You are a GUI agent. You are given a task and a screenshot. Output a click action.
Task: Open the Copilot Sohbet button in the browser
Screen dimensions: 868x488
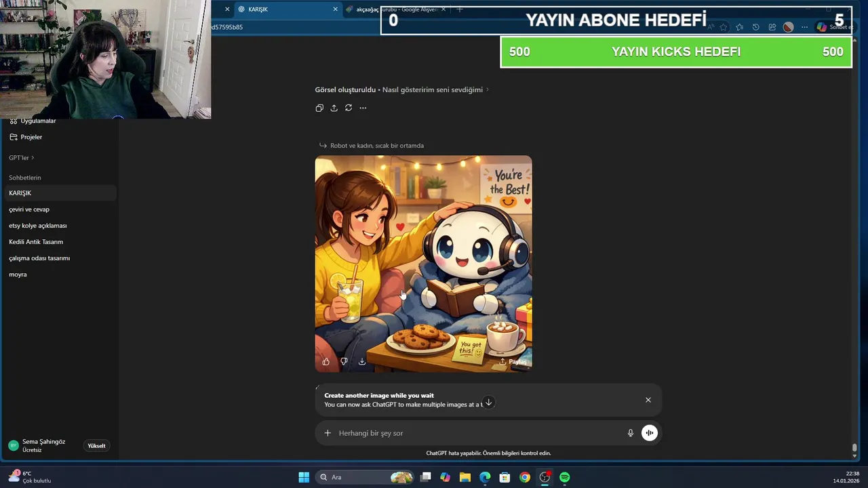834,27
